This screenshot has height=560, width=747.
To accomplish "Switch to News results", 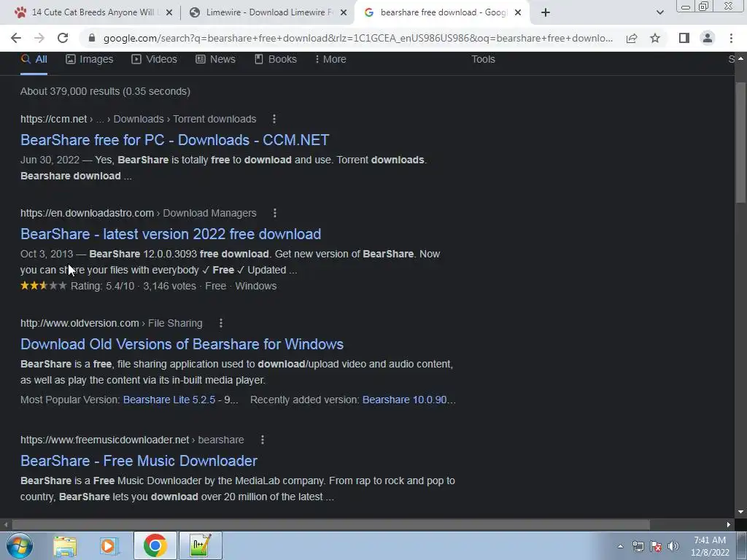I will point(216,60).
